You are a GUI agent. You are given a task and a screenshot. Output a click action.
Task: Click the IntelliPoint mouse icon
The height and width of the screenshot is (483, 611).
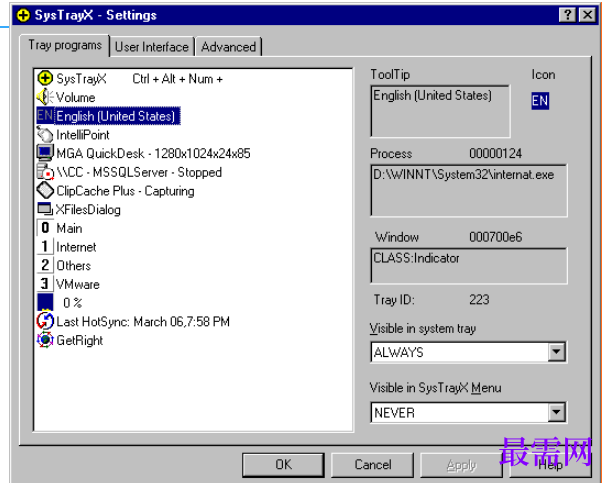coord(45,134)
